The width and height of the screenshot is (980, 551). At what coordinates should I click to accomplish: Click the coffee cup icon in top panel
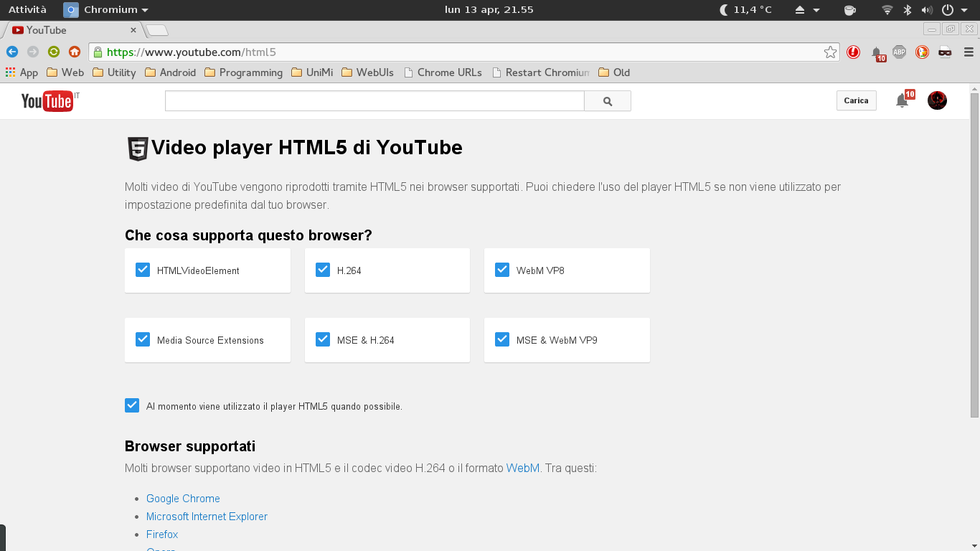850,10
